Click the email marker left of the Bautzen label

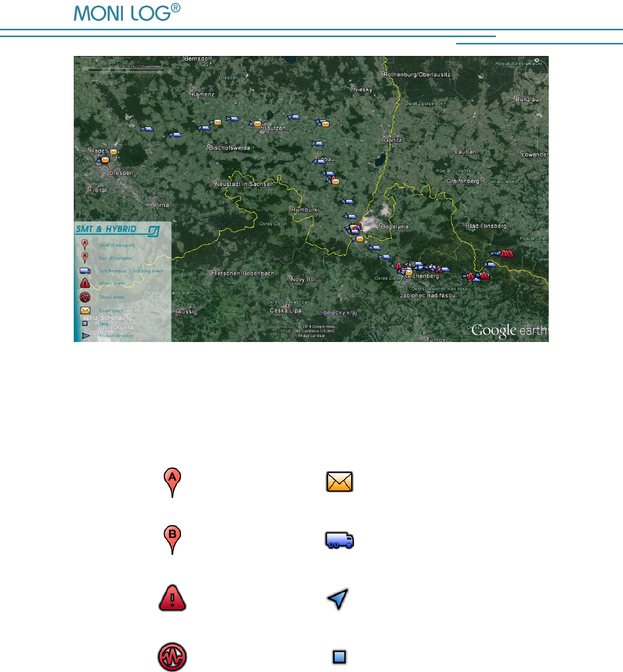point(257,124)
